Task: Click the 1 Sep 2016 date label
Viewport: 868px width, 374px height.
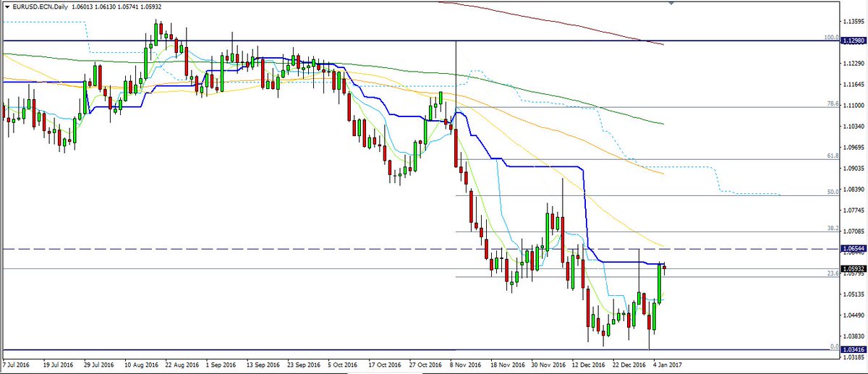Action: 221,366
